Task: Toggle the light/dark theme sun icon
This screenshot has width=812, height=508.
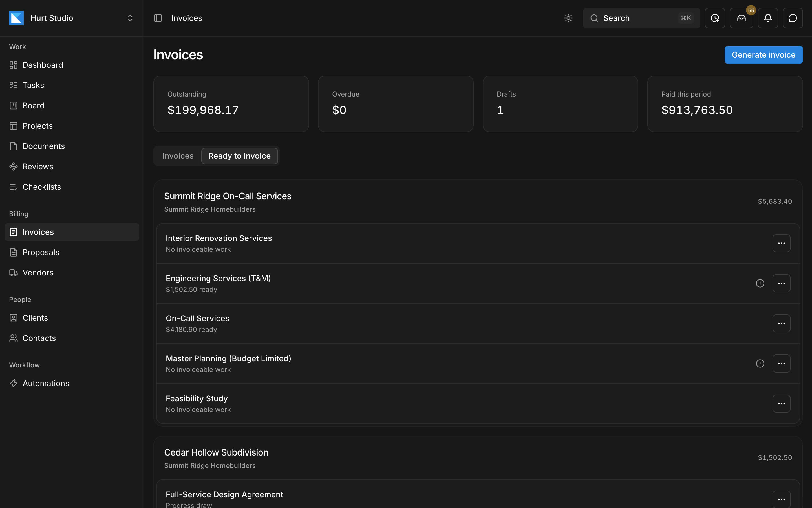Action: tap(568, 18)
